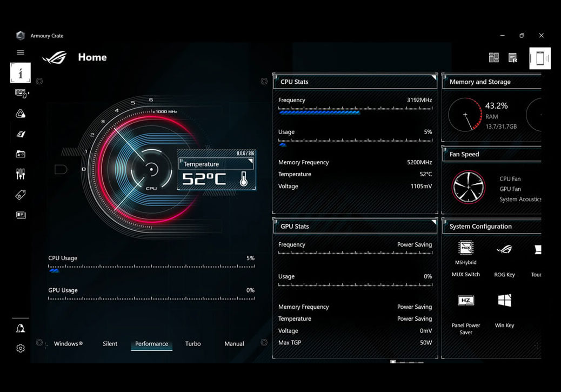
Task: Select the Silent operating mode
Action: 110,344
